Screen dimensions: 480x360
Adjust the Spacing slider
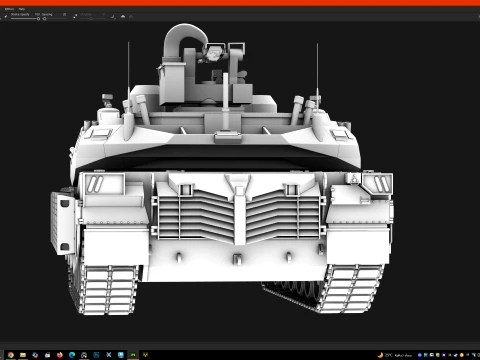click(x=55, y=19)
